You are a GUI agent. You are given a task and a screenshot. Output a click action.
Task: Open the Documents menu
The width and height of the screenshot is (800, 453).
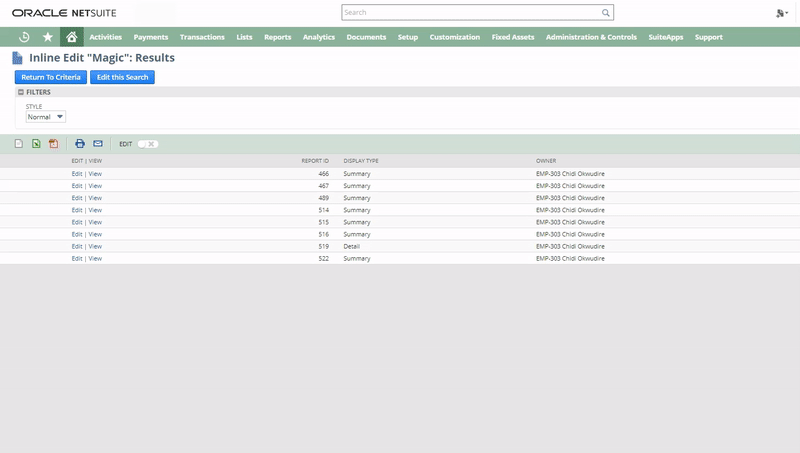366,37
